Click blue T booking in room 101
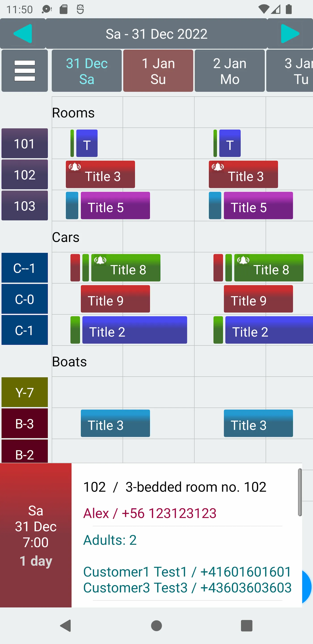This screenshot has height=644, width=313. click(x=87, y=143)
